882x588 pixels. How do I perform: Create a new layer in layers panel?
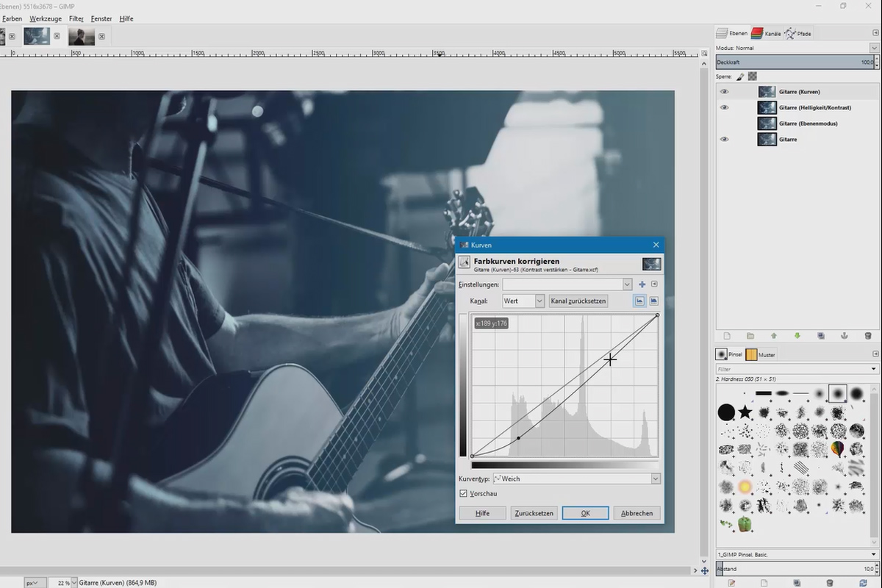point(726,336)
